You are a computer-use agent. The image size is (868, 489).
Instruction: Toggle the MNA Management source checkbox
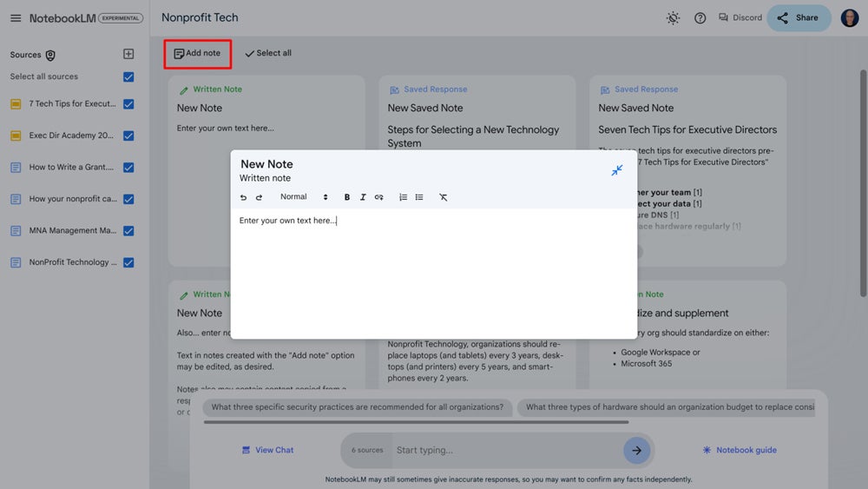pyautogui.click(x=128, y=231)
